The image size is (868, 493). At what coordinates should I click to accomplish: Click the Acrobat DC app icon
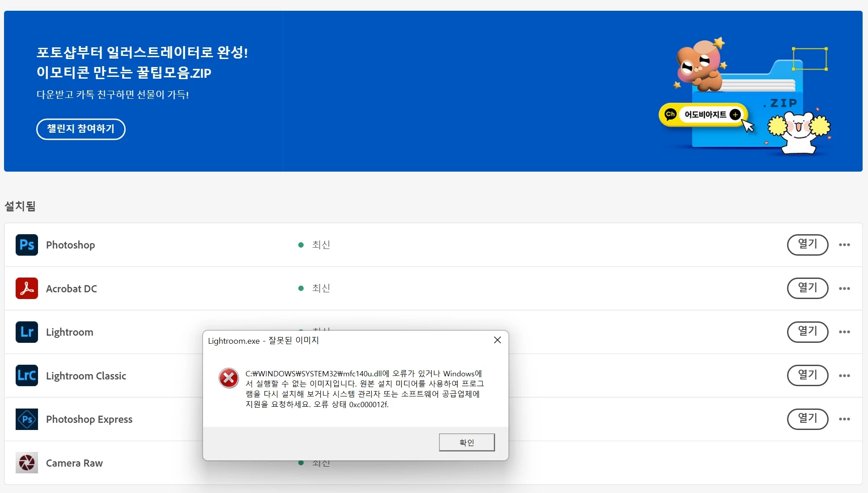coord(27,288)
